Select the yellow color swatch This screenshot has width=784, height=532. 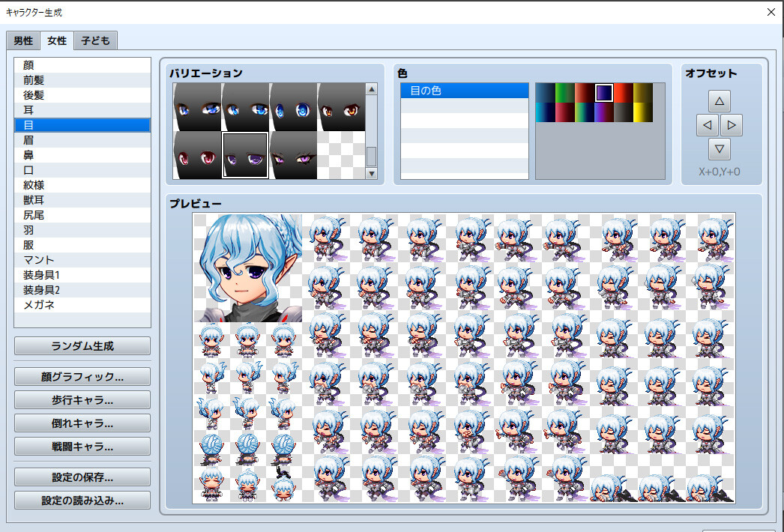click(643, 112)
